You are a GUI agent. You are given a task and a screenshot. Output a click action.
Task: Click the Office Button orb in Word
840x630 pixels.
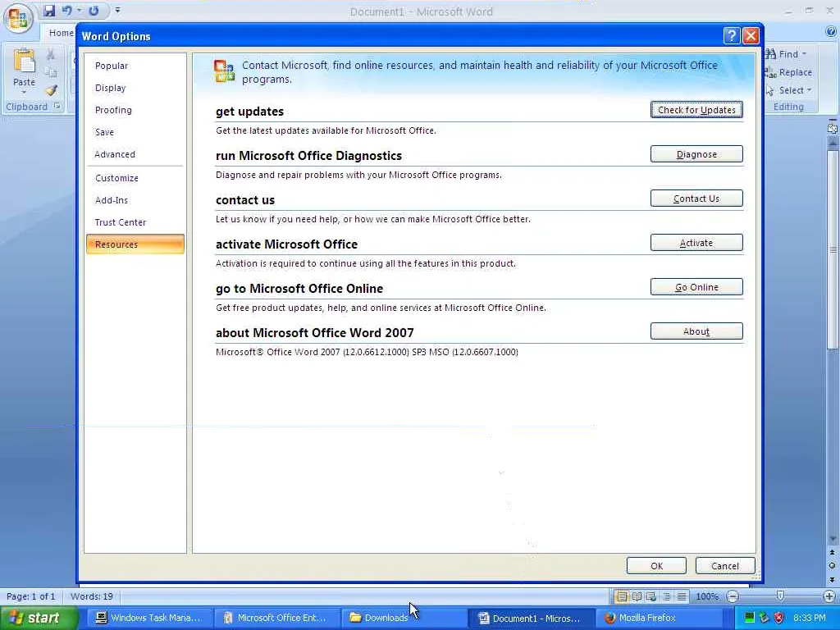(x=18, y=18)
